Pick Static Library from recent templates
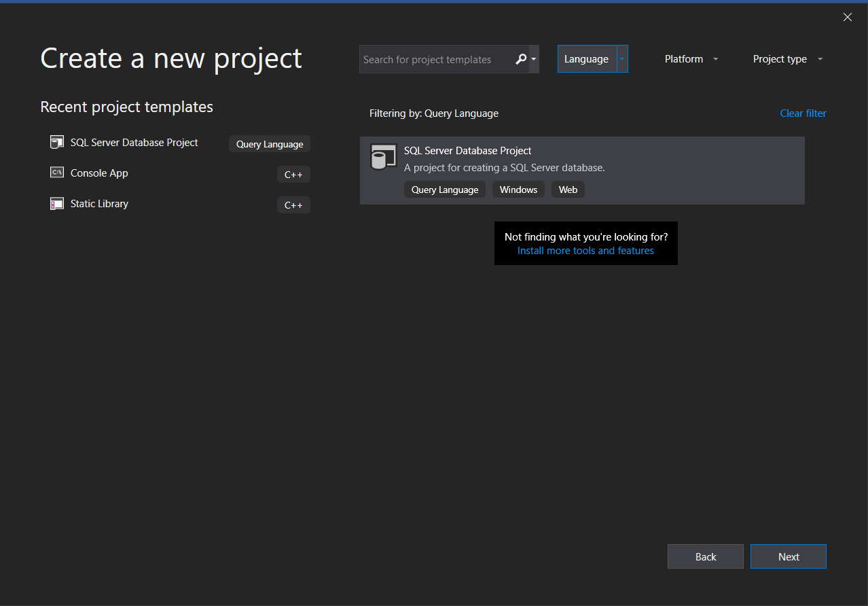This screenshot has height=606, width=868. tap(99, 204)
